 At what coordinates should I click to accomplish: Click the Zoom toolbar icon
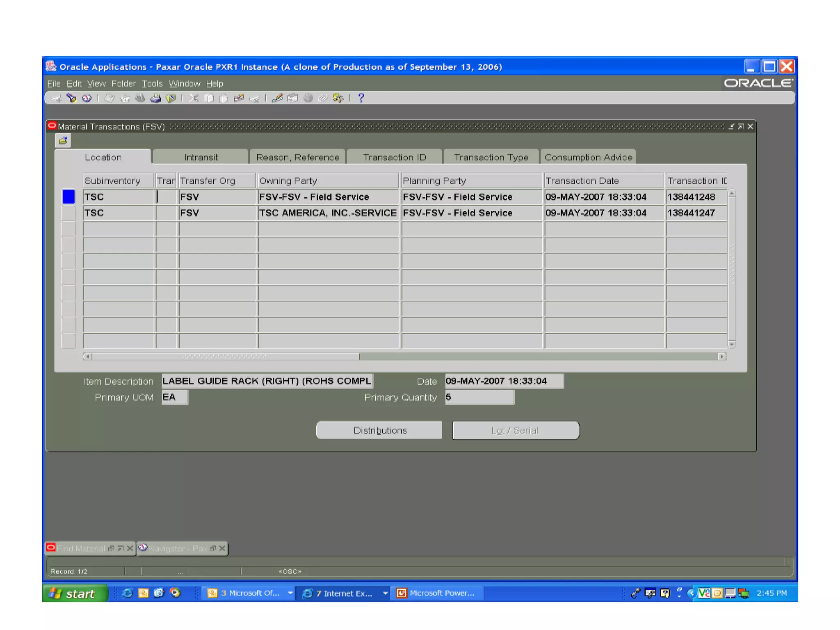click(x=292, y=98)
